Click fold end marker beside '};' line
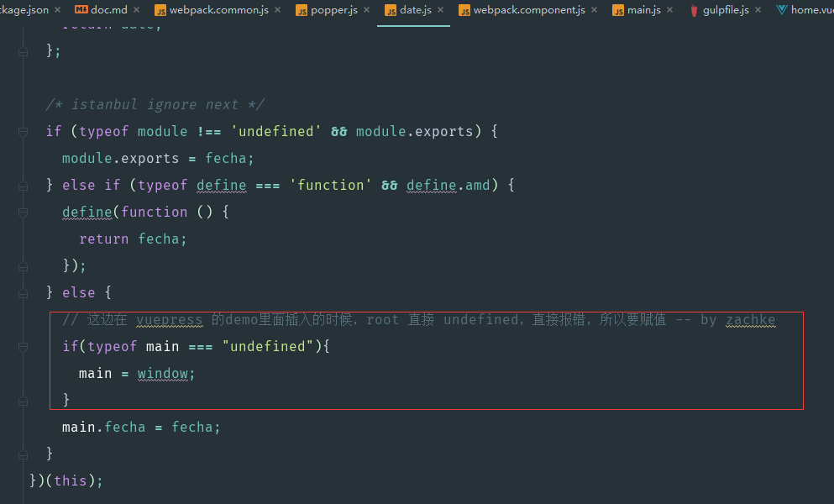The image size is (834, 504). (23, 51)
